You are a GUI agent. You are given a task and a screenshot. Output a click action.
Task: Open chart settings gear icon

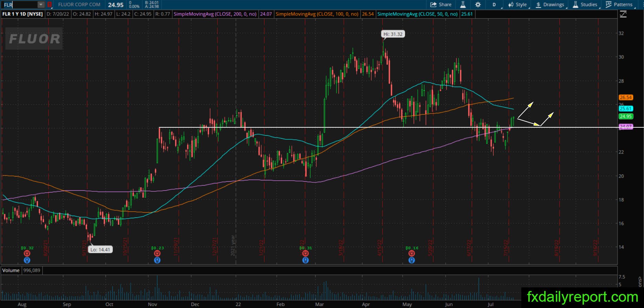pos(478,5)
